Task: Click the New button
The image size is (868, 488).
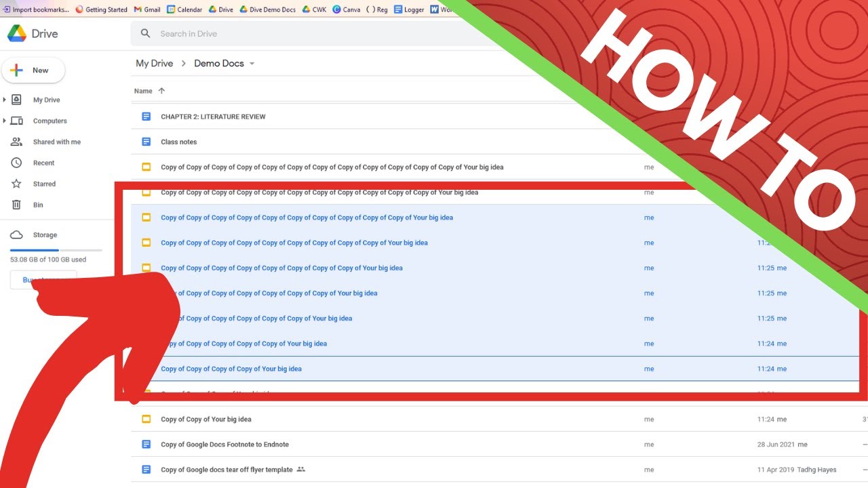Action: (33, 70)
